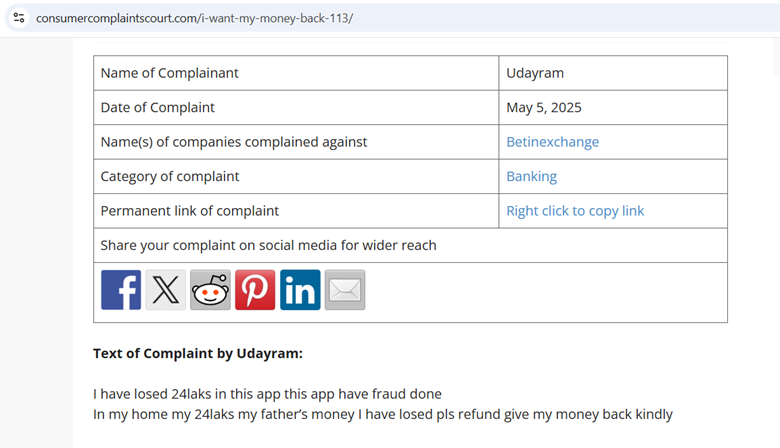Click the 'Share your complaint on social media' text

pyautogui.click(x=268, y=245)
